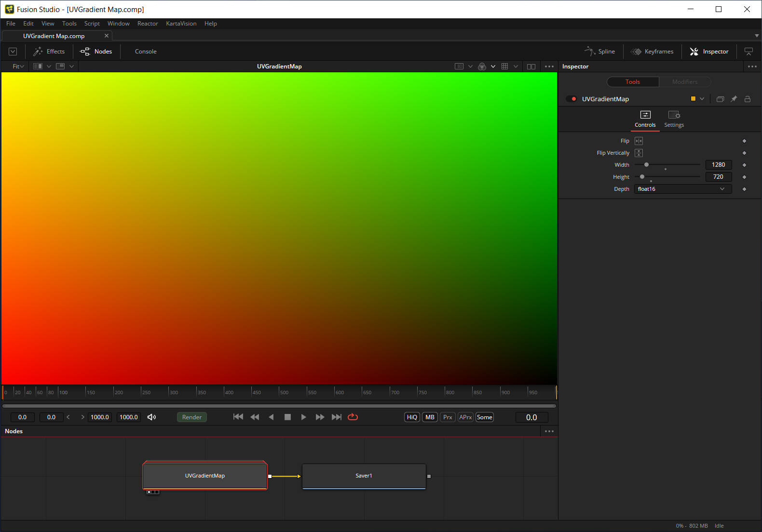
Task: Open the Tools menu
Action: pos(69,24)
